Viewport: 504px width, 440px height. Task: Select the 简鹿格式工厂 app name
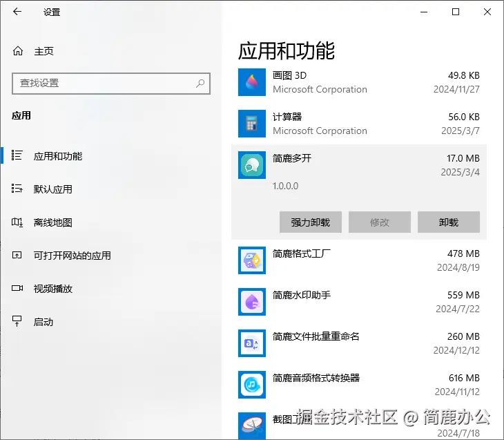click(302, 254)
